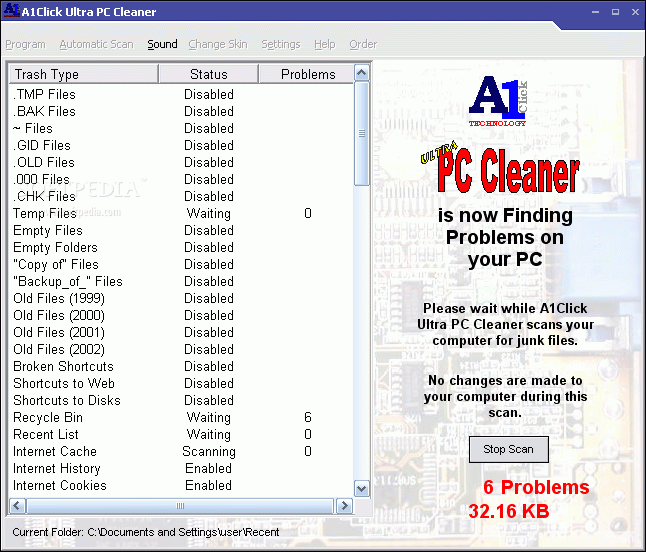
Task: Open the Sound menu
Action: pyautogui.click(x=162, y=44)
